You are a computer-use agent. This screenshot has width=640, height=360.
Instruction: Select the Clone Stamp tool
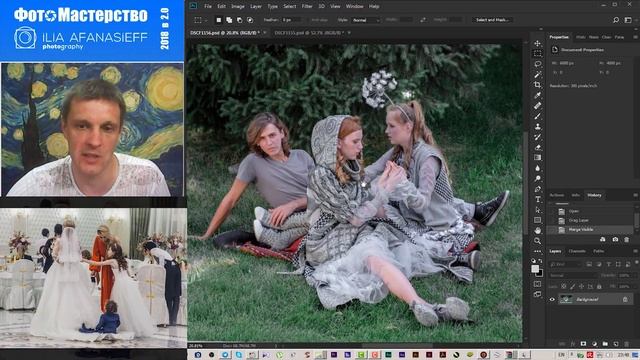[x=538, y=127]
